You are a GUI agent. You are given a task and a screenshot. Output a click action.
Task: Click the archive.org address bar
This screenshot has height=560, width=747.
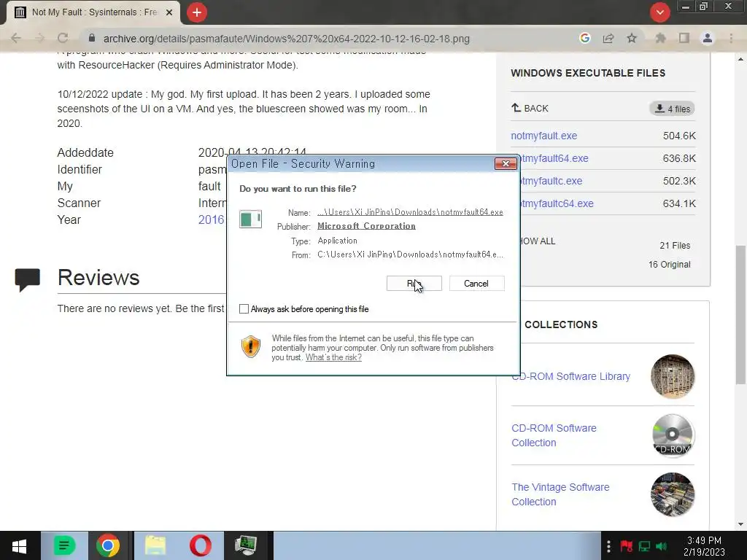(x=286, y=39)
